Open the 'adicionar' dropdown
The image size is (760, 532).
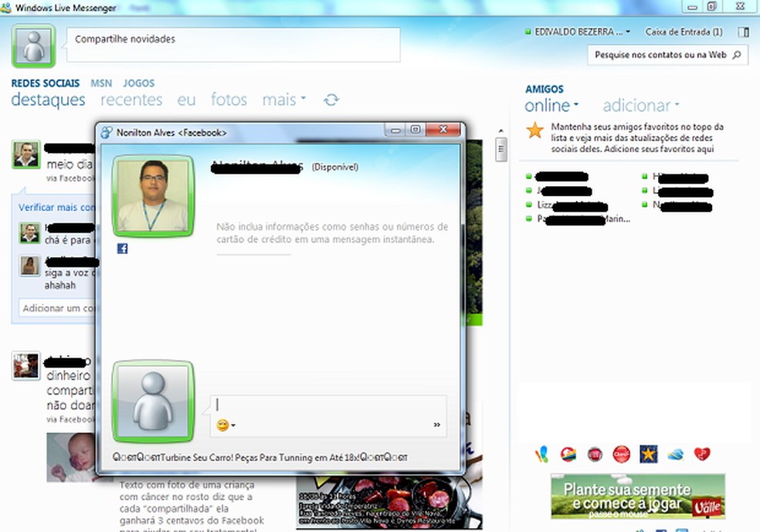641,105
